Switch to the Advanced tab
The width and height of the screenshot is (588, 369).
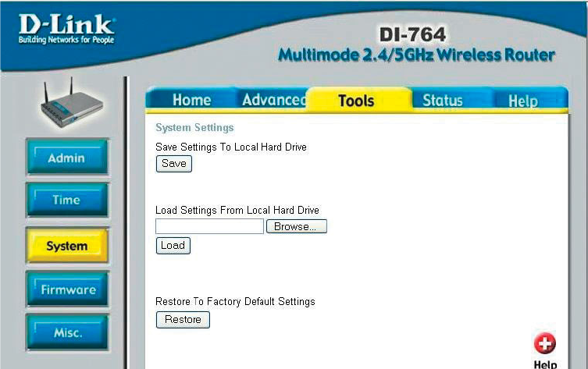click(x=274, y=100)
